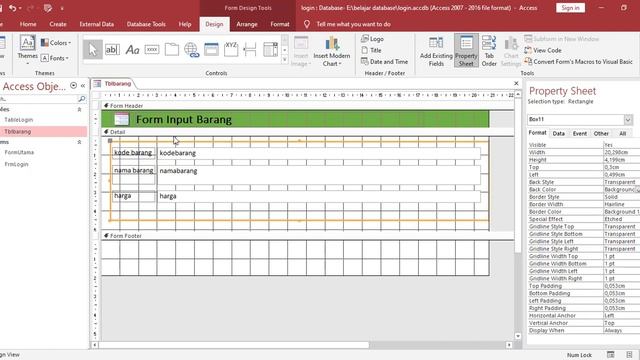Collapse the navigation pane with shutter button

83,86
